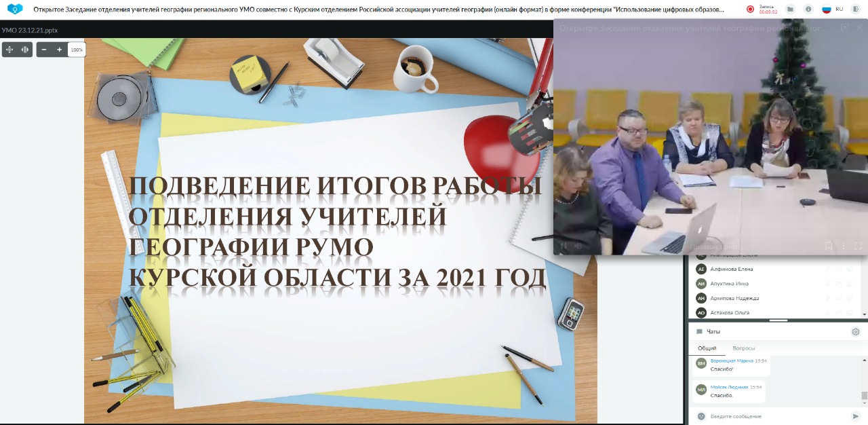Toggle screen sharing for Астахова Ольга
Image resolution: width=868 pixels, height=425 pixels.
click(x=849, y=312)
